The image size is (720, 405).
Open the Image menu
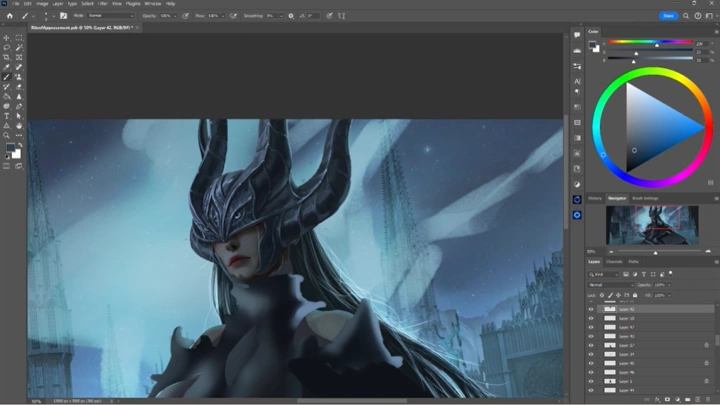click(x=42, y=4)
